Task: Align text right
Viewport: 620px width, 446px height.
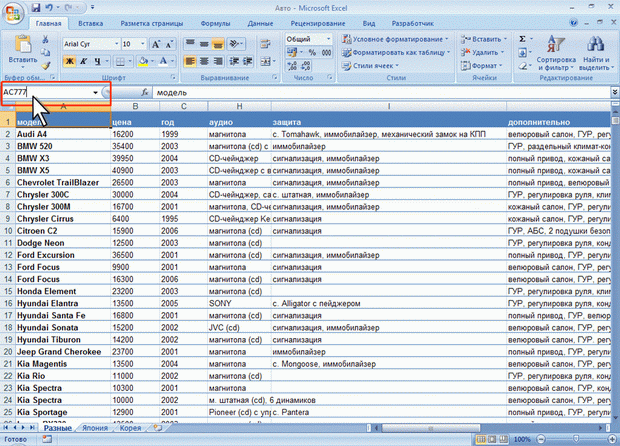Action: pyautogui.click(x=217, y=61)
